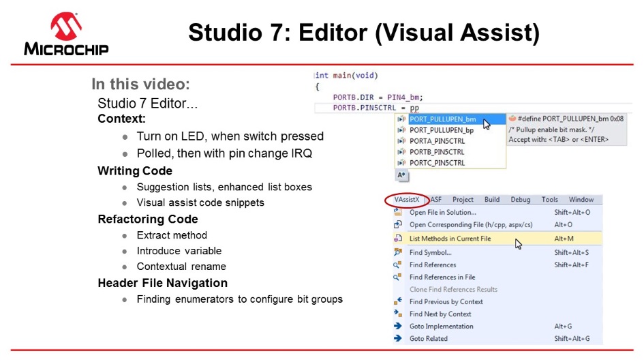Image resolution: width=644 pixels, height=362 pixels.
Task: Toggle the A* suggestion filter button
Action: point(401,175)
